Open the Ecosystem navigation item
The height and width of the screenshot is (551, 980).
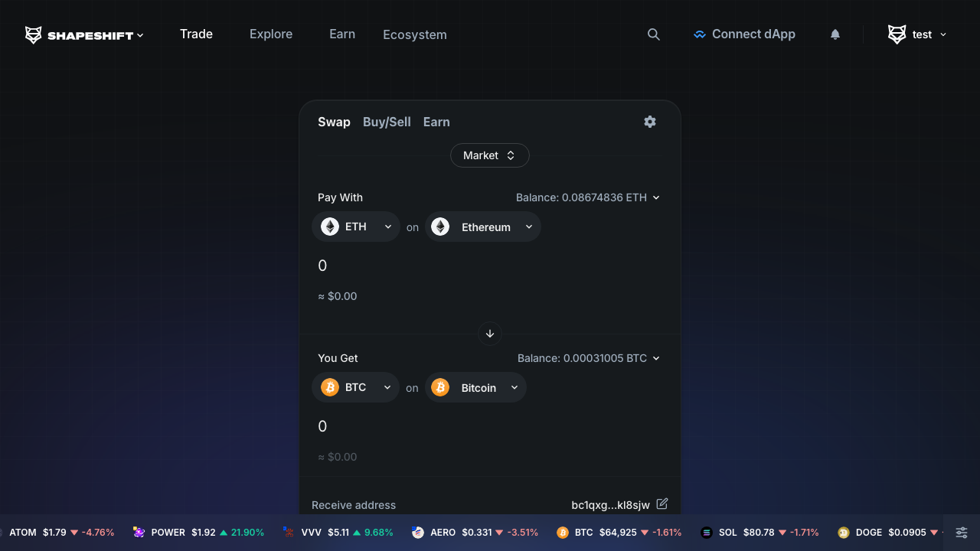[415, 35]
